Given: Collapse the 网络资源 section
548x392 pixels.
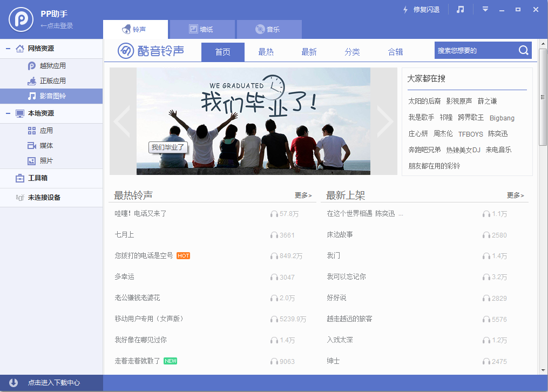Looking at the screenshot, I should 7,49.
